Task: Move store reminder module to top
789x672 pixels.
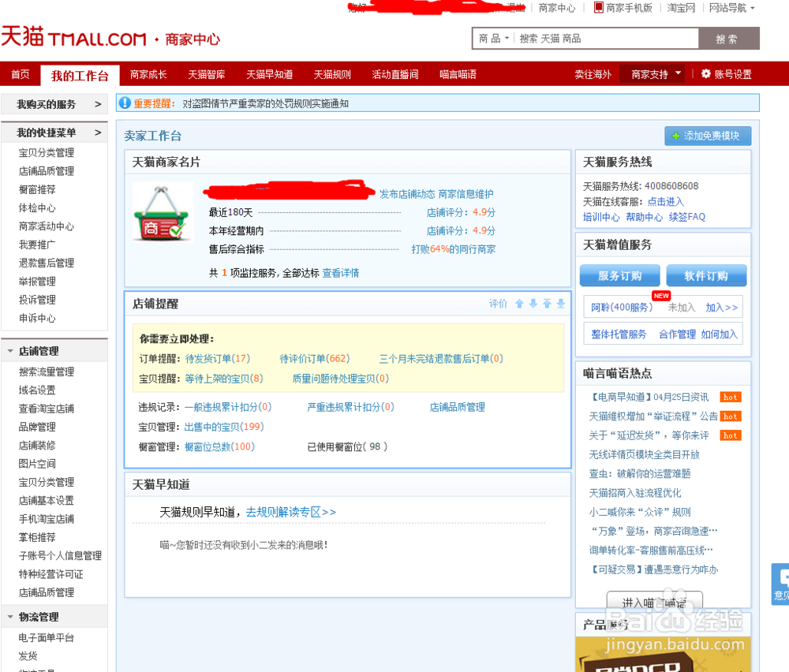Action: [547, 304]
